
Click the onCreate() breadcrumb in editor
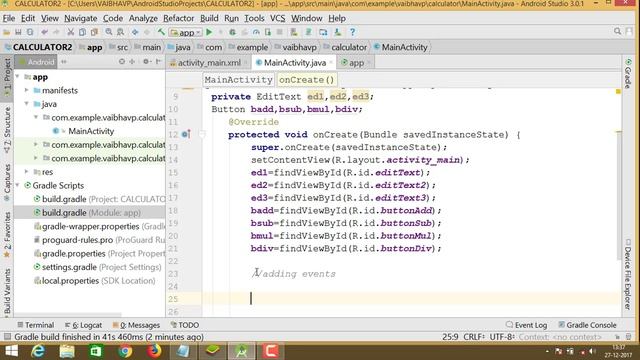pyautogui.click(x=306, y=80)
